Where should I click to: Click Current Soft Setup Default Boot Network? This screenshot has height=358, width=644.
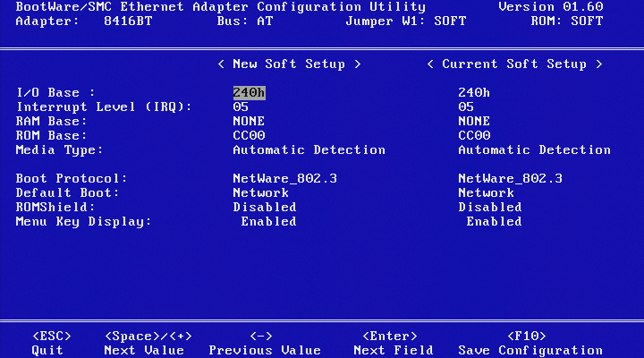(486, 193)
